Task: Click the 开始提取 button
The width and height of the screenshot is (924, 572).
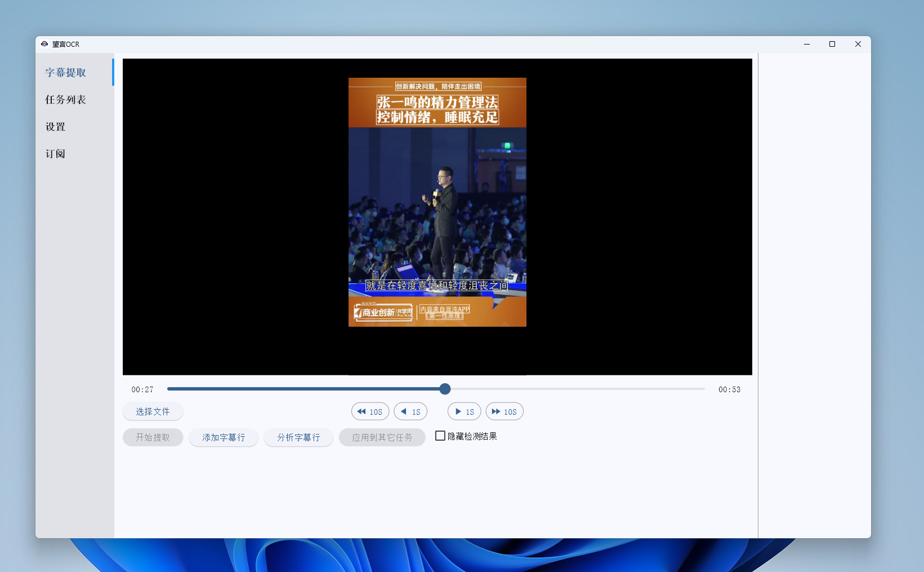Action: tap(153, 437)
